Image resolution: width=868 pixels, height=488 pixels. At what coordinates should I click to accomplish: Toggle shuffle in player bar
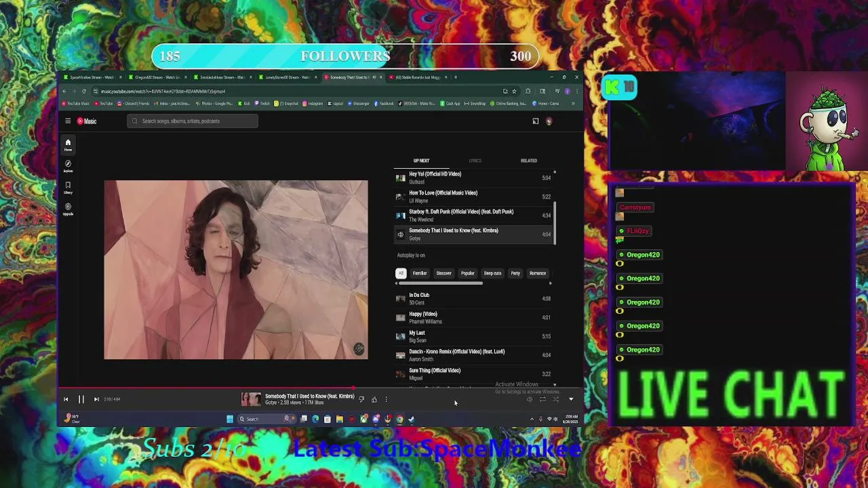(x=555, y=399)
